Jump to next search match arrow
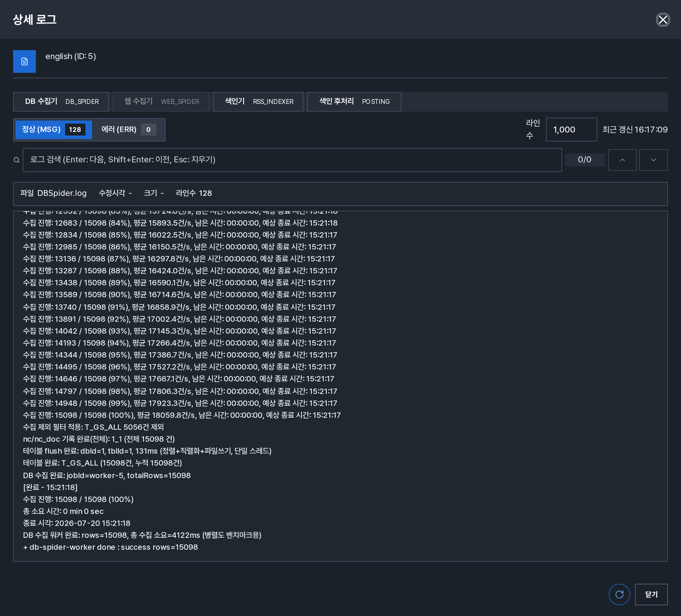This screenshot has width=681, height=616. click(653, 160)
